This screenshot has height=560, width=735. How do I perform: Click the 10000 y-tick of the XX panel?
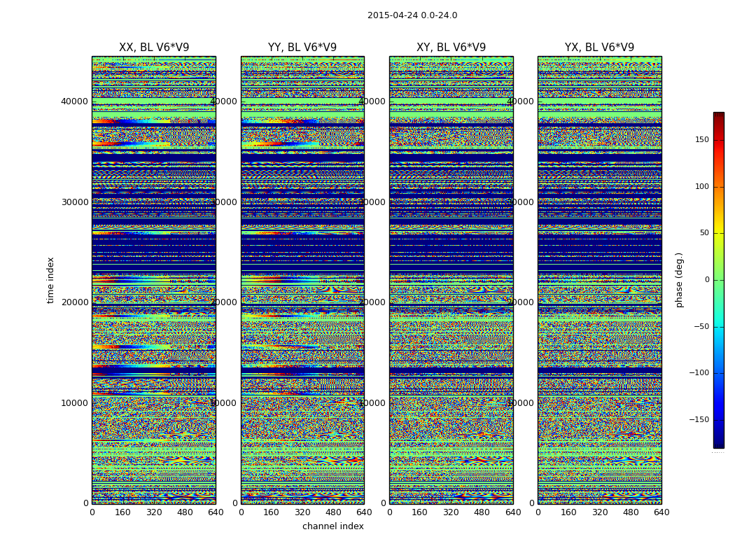click(x=75, y=403)
